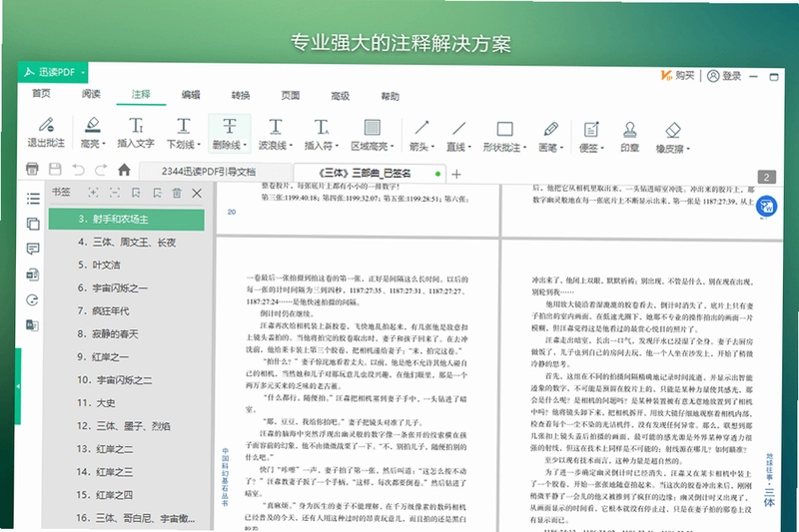Click the expand all bookmarks icon

(93, 193)
